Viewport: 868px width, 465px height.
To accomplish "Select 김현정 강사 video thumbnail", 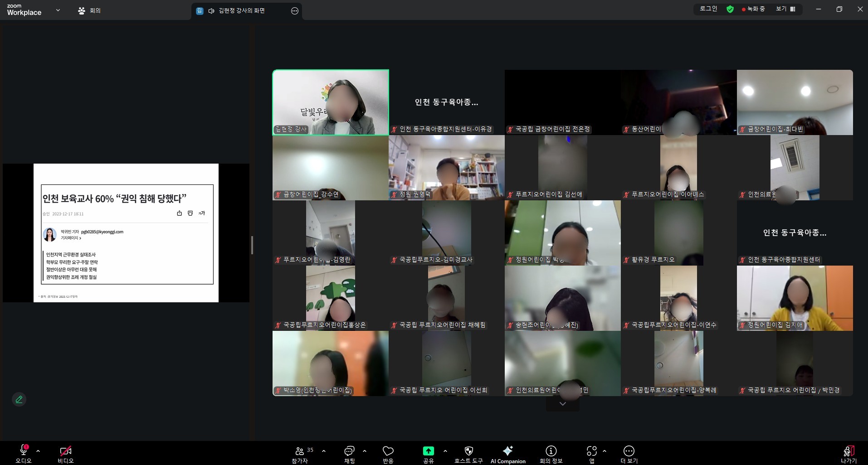I will [x=331, y=102].
